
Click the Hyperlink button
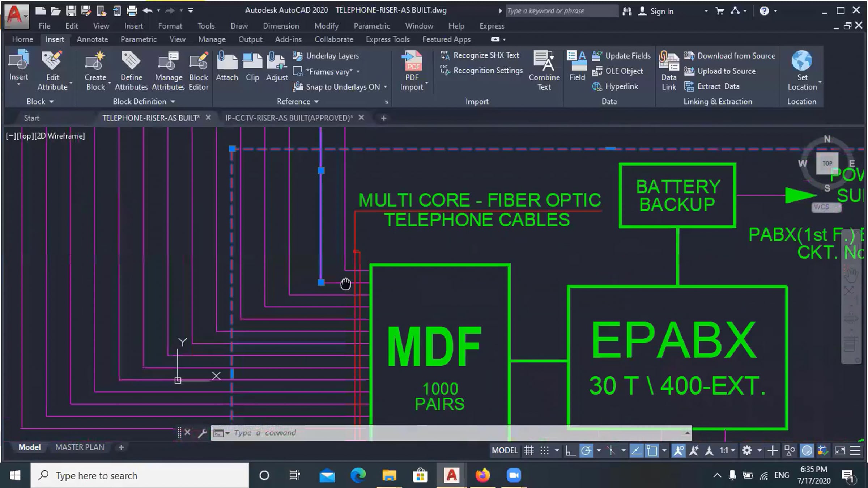(x=615, y=86)
